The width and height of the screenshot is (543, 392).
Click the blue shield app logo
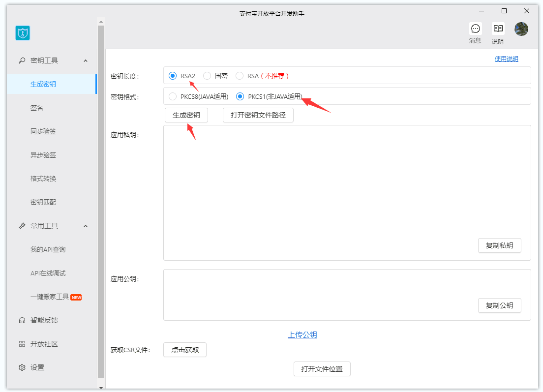coord(23,33)
